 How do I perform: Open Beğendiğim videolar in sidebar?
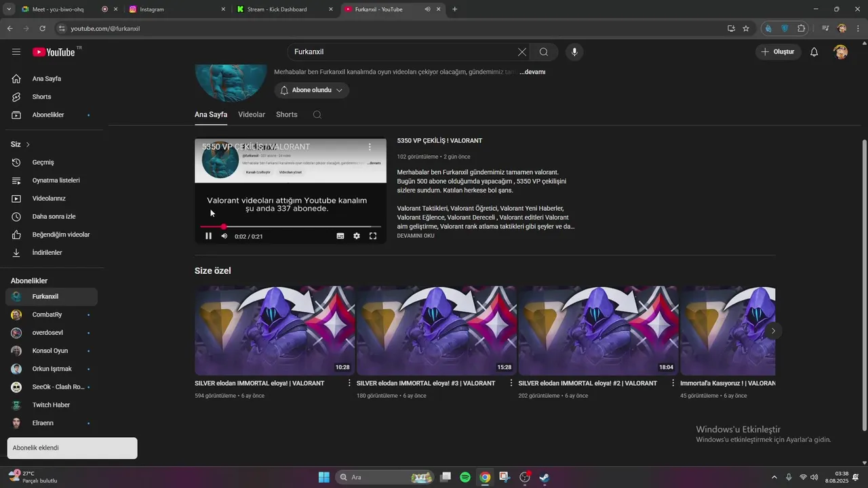(x=52, y=235)
